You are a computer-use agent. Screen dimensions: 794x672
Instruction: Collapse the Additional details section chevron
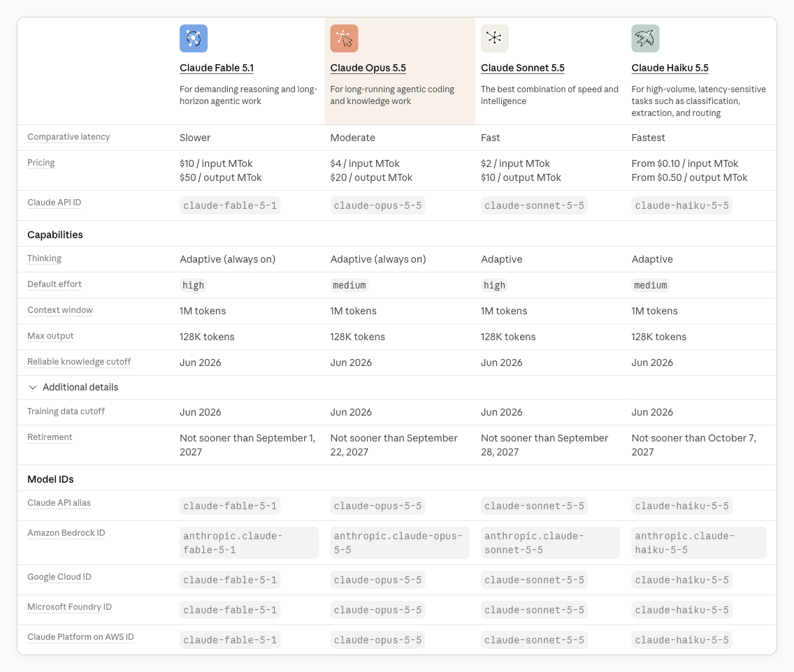click(x=33, y=387)
